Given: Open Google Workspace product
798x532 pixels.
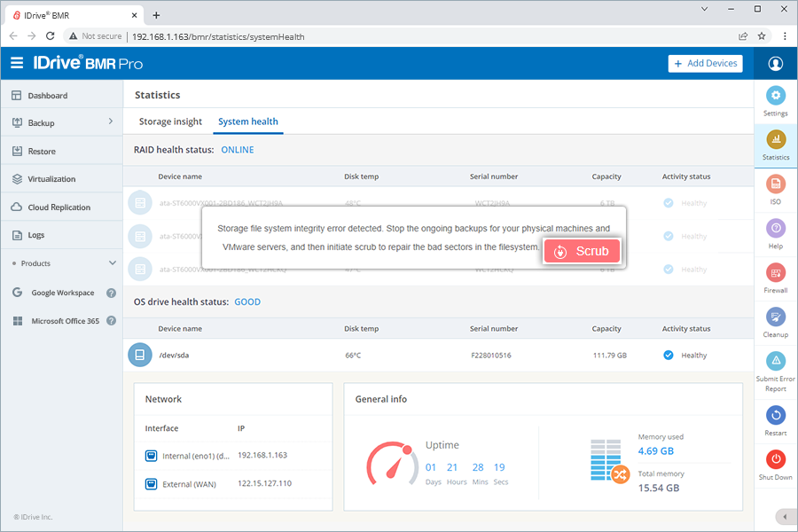Looking at the screenshot, I should [63, 293].
